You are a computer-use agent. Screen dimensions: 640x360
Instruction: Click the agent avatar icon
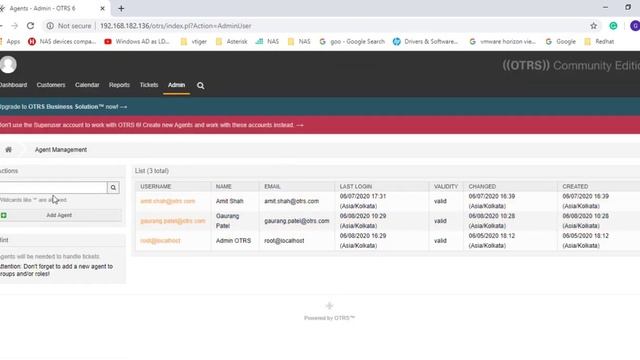[8, 64]
